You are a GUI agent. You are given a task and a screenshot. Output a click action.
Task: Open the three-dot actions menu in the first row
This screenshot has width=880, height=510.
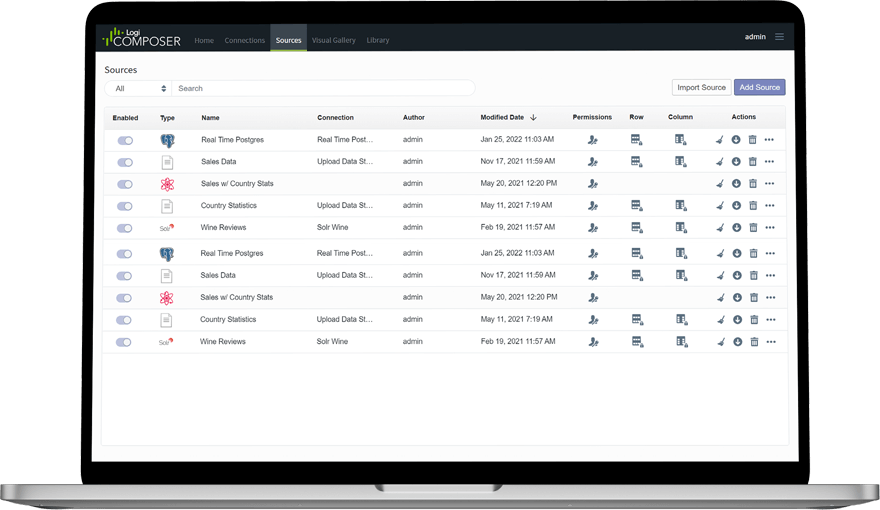tap(769, 140)
